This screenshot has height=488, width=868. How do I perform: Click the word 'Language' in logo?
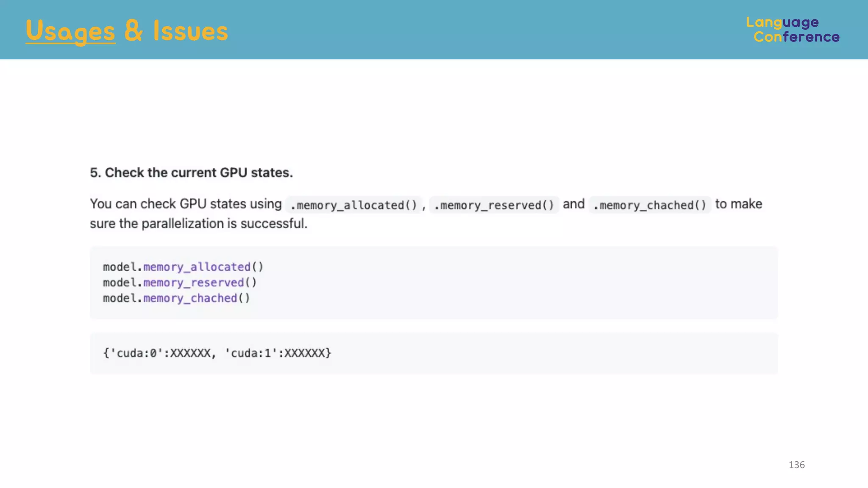click(x=782, y=22)
